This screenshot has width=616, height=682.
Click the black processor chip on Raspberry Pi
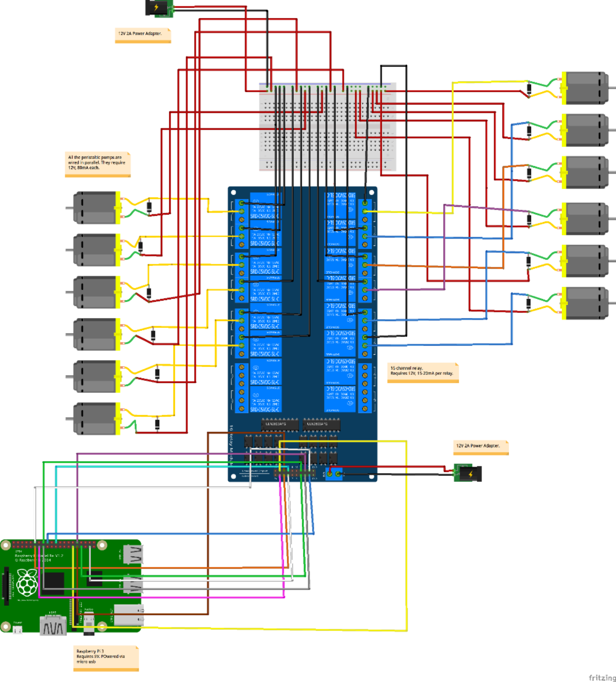53,583
